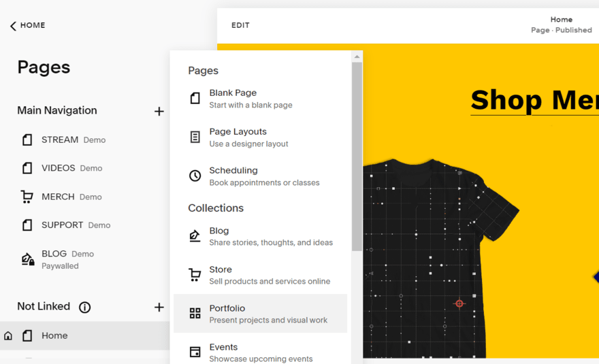Open the STREAM Demo page
Screen dimensions: 599x364
(x=85, y=139)
